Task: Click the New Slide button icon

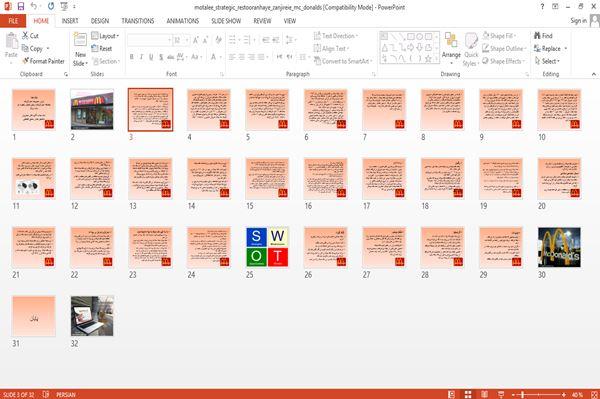Action: point(80,39)
